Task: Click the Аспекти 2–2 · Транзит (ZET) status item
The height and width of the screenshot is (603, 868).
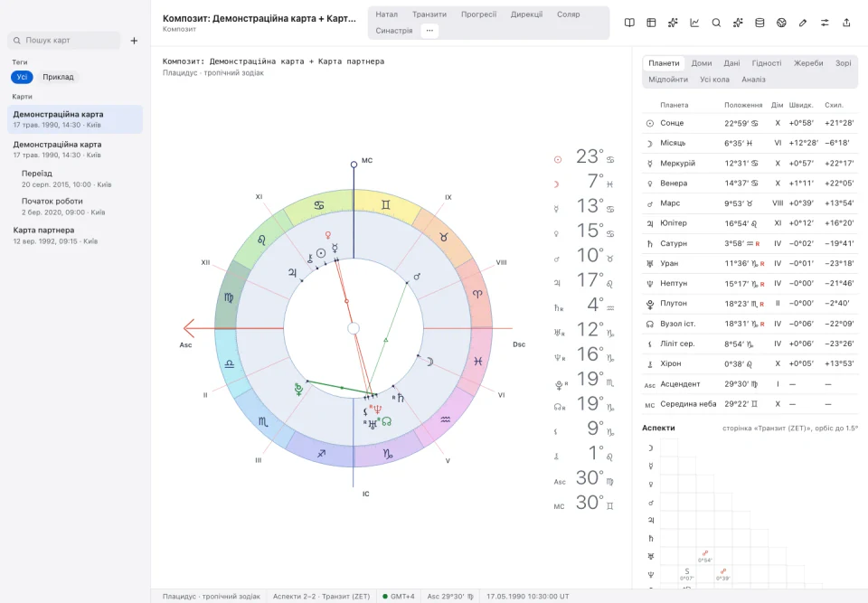Action: [321, 597]
